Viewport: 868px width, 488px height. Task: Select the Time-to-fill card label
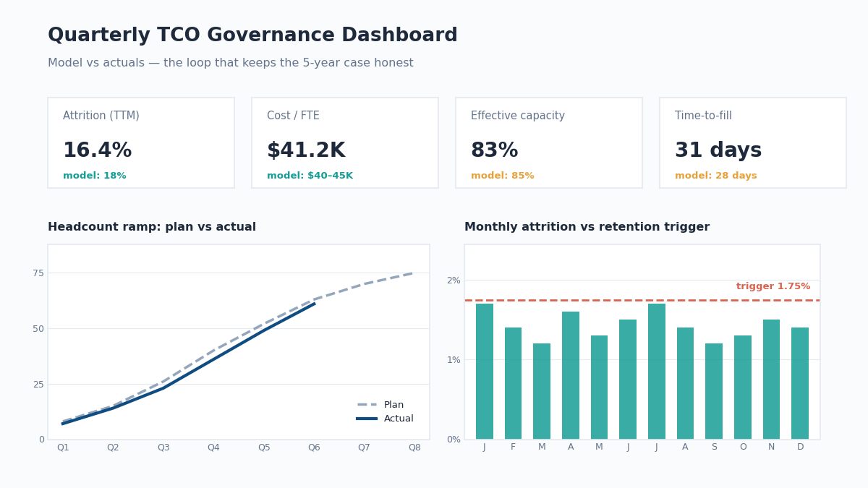coord(703,116)
